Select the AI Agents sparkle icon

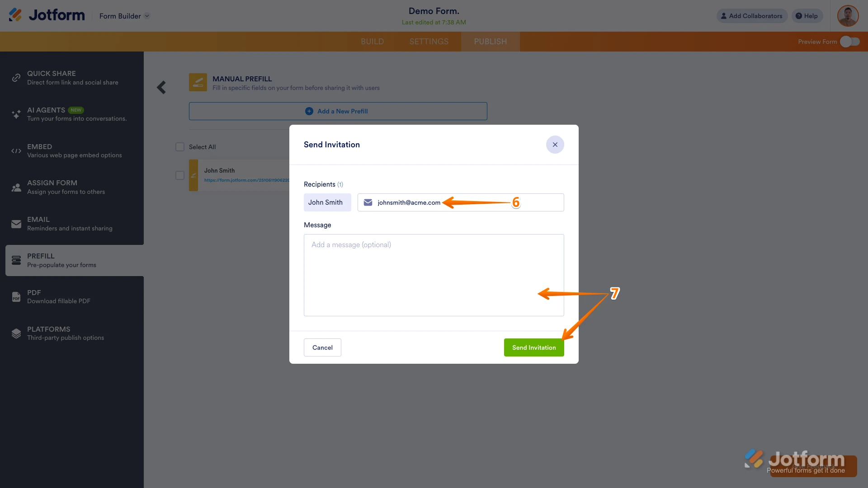coord(16,114)
